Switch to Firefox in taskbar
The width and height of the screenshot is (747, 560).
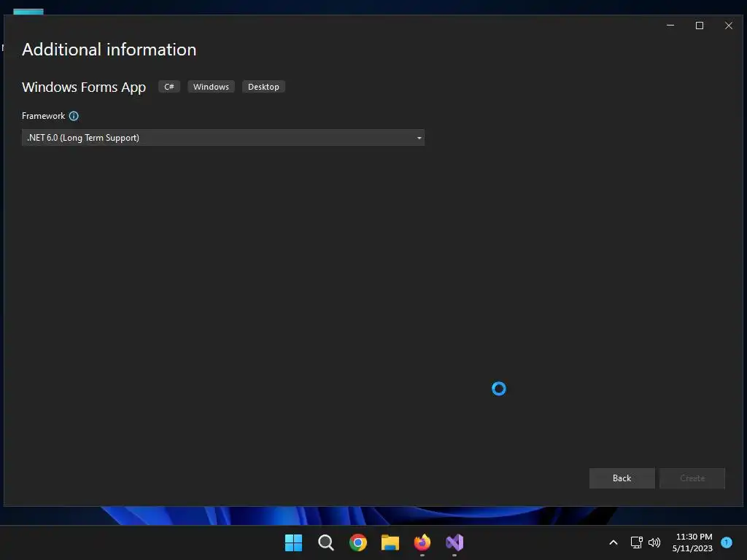(422, 542)
